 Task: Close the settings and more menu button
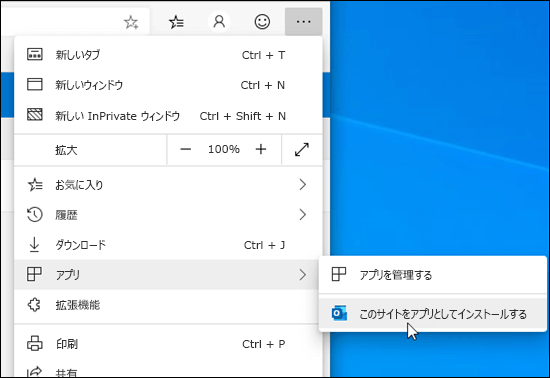pyautogui.click(x=303, y=22)
